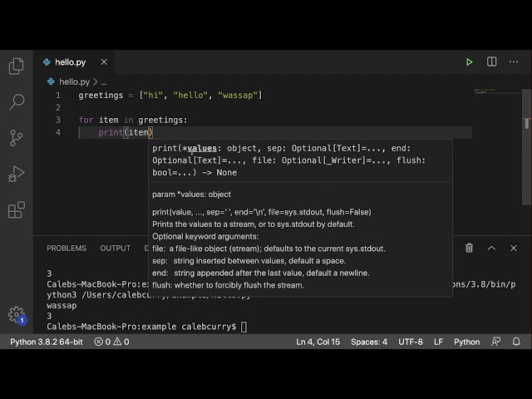Click the feedback icon in the status bar

[x=495, y=342]
